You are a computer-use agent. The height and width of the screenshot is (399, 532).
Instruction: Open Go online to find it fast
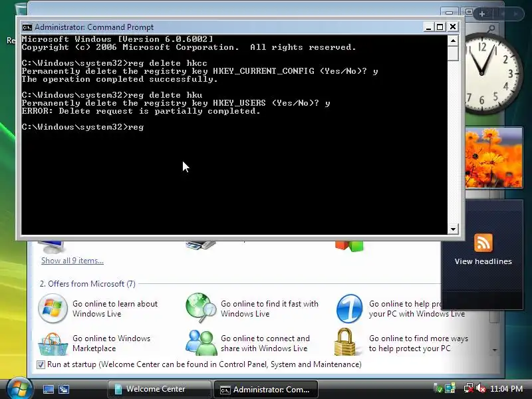(269, 309)
